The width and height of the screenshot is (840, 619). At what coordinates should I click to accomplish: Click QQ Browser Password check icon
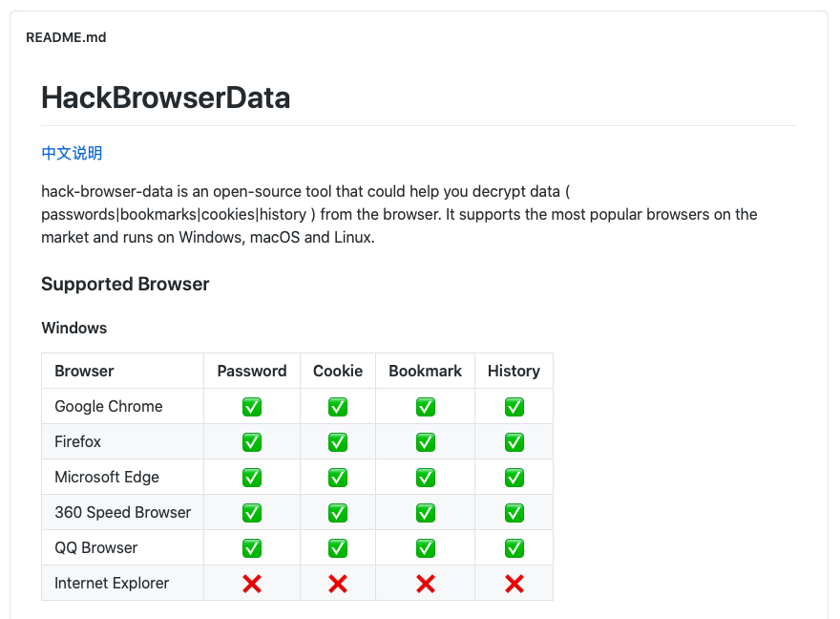(252, 548)
